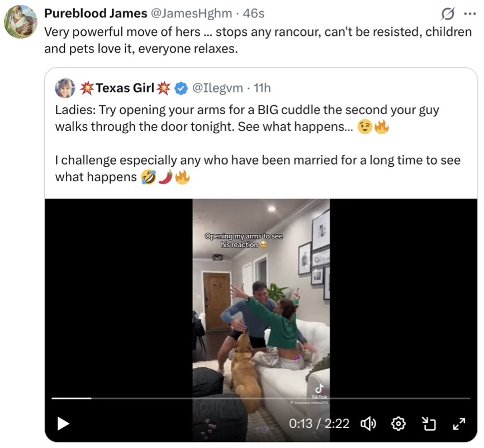Enter fullscreen video mode
Image resolution: width=484 pixels, height=448 pixels.
coord(458,424)
